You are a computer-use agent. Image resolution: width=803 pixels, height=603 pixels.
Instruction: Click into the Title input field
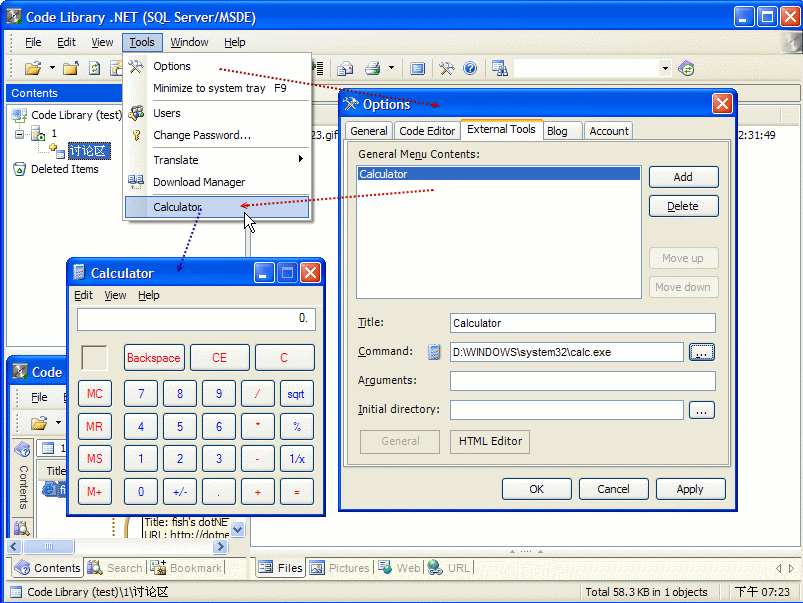582,323
